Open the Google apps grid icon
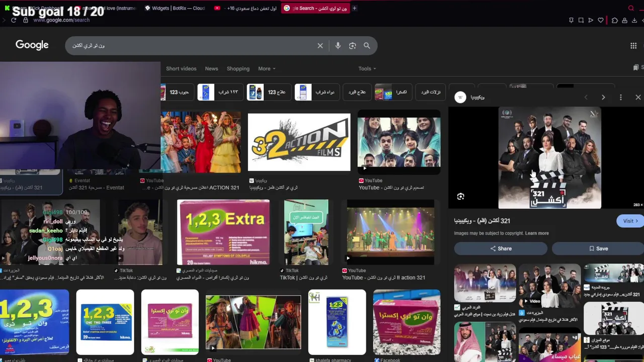 coord(633,46)
